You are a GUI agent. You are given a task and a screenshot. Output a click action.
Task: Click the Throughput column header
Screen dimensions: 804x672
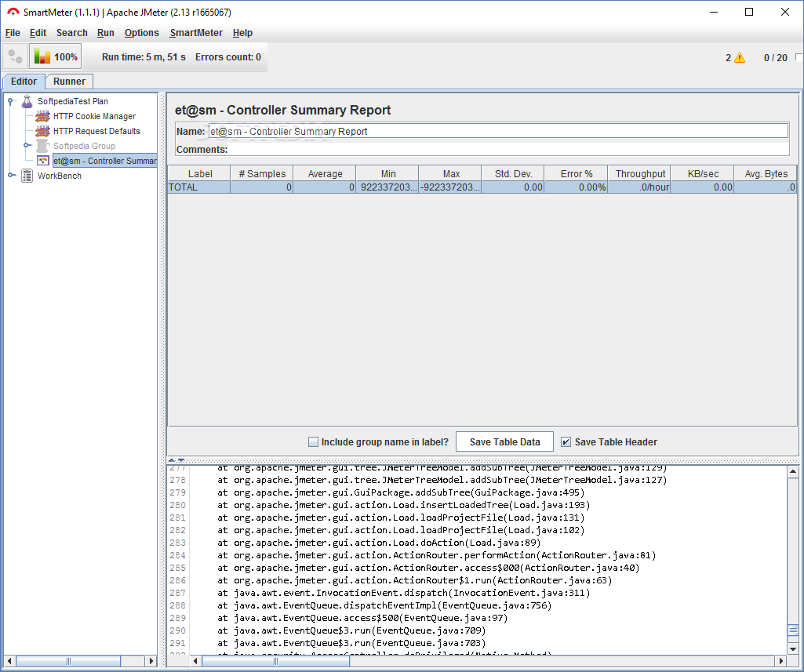tap(640, 174)
